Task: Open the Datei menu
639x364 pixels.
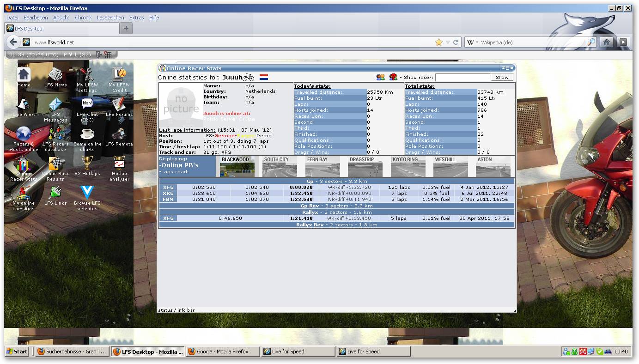Action: pos(12,18)
